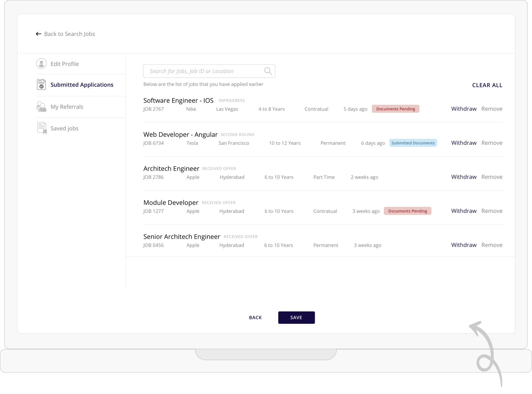Open Edit Profile in sidebar
This screenshot has width=532, height=394.
click(x=64, y=64)
